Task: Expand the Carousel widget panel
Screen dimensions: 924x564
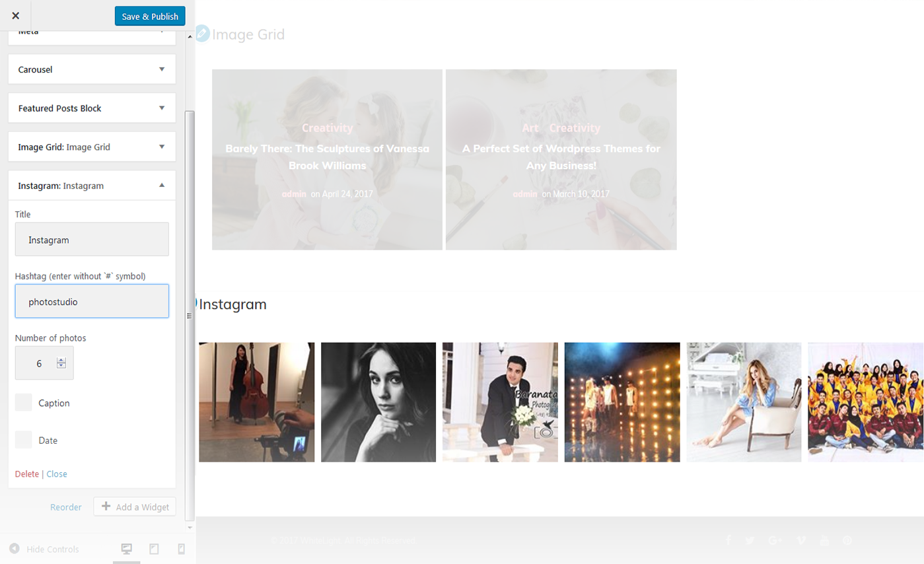Action: [92, 69]
